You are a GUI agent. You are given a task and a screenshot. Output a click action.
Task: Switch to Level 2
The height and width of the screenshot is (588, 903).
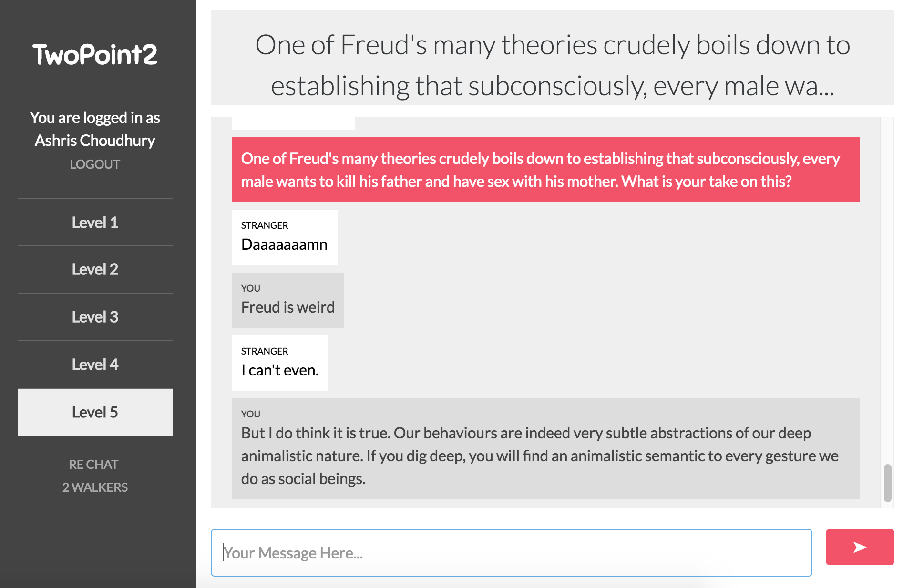tap(95, 269)
